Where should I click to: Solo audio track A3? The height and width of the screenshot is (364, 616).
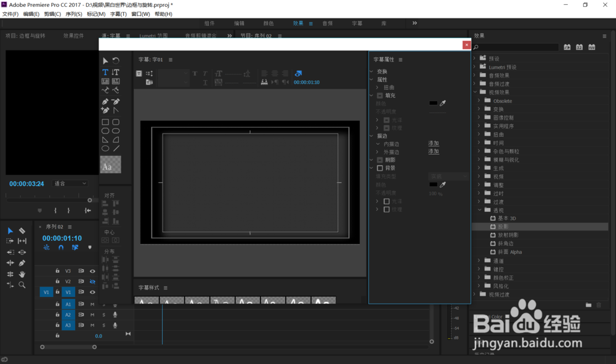point(103,325)
